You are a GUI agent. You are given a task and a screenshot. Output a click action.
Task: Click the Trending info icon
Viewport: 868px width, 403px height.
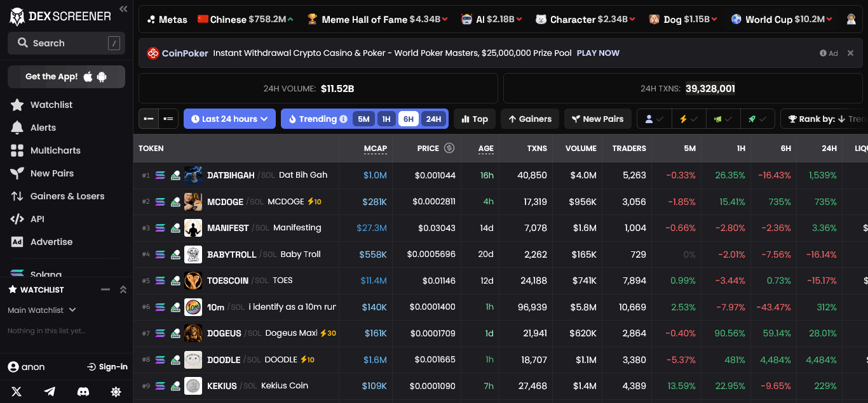point(344,119)
